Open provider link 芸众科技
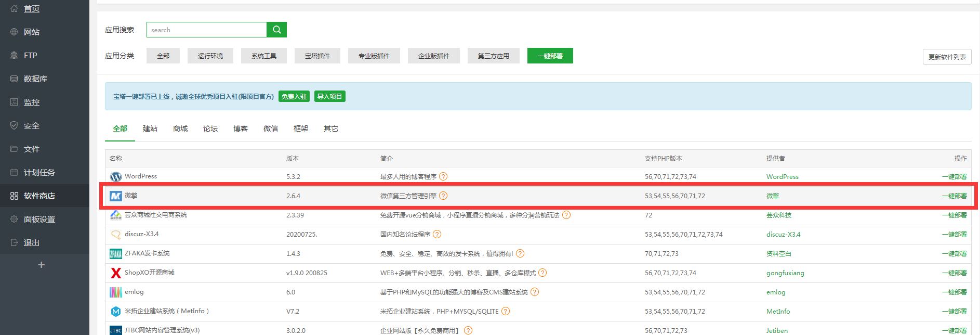 [x=779, y=215]
